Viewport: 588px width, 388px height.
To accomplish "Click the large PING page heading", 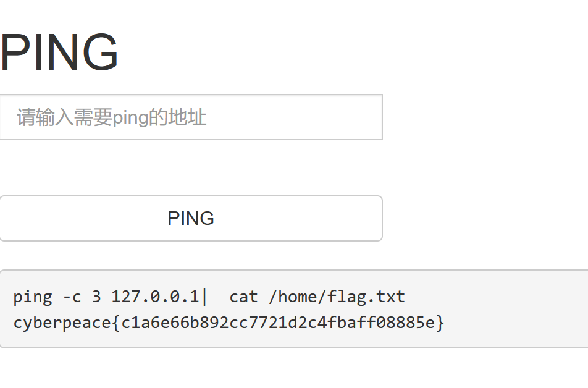I will pyautogui.click(x=59, y=49).
